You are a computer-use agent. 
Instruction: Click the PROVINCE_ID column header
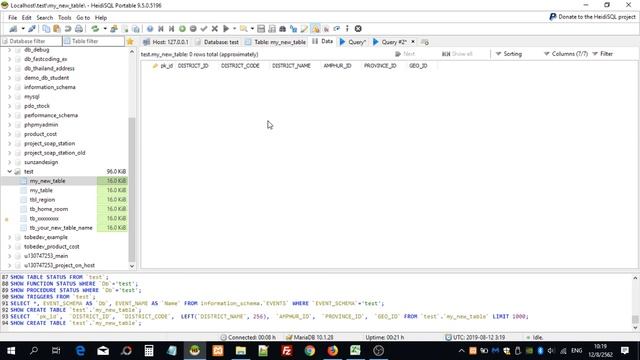coord(380,66)
